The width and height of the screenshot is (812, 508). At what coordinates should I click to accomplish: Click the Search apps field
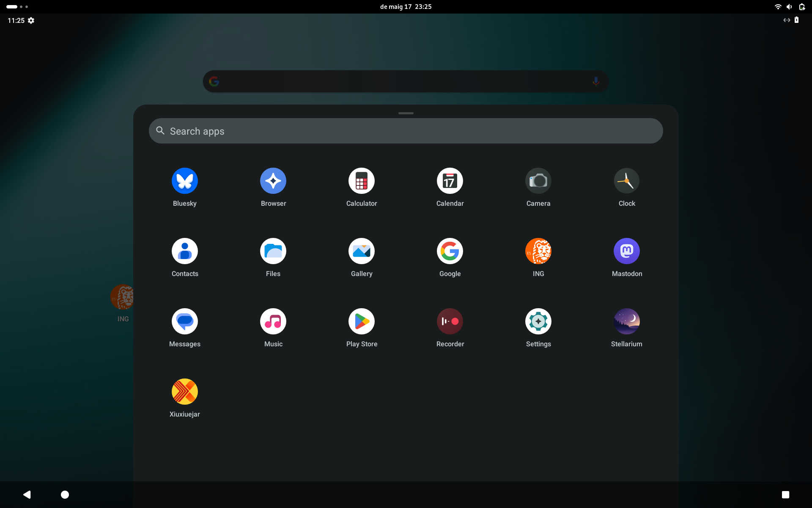point(406,131)
